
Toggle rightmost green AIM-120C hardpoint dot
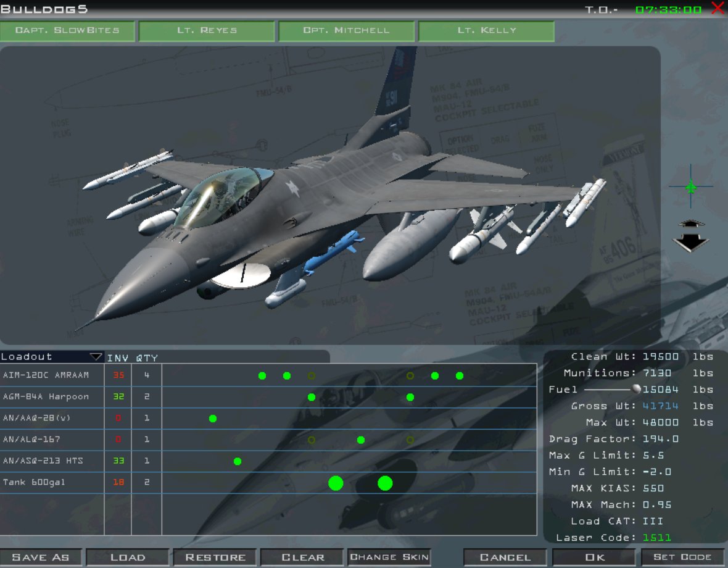(x=460, y=376)
